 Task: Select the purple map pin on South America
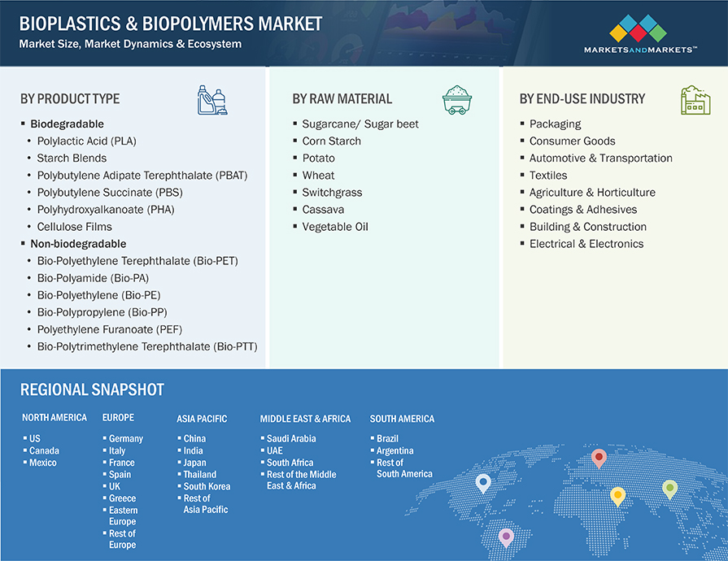506,536
